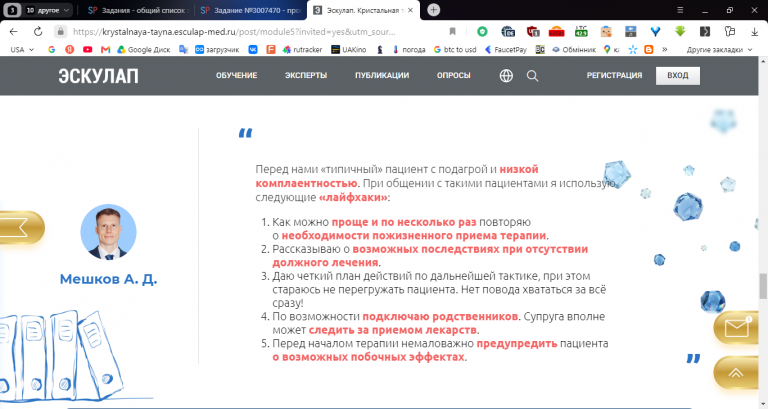Image resolution: width=768 pixels, height=409 pixels.
Task: Open the ОБУЧЕНИЕ menu item
Action: point(237,75)
